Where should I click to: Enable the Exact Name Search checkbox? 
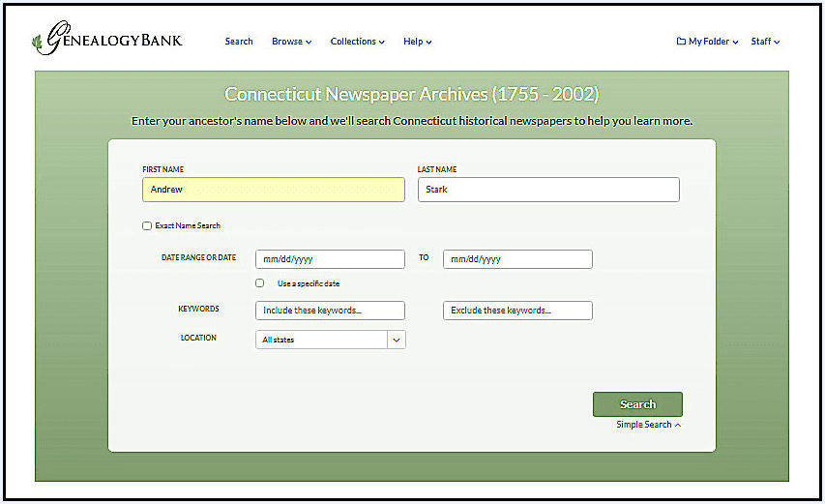[x=147, y=225]
